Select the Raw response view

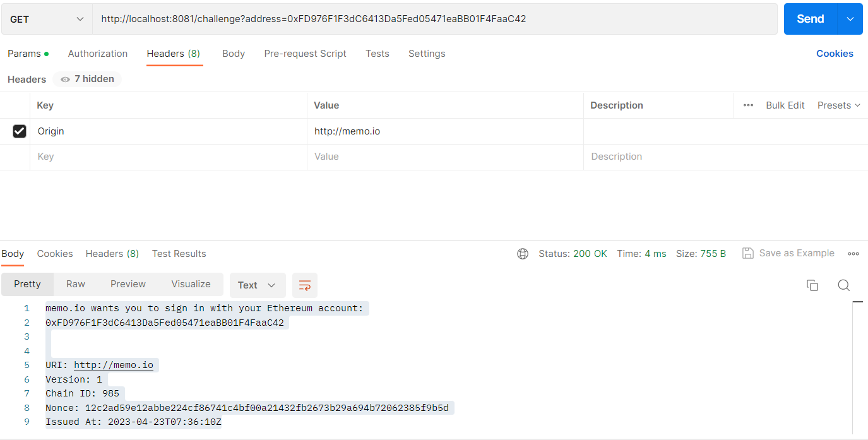pyautogui.click(x=76, y=284)
